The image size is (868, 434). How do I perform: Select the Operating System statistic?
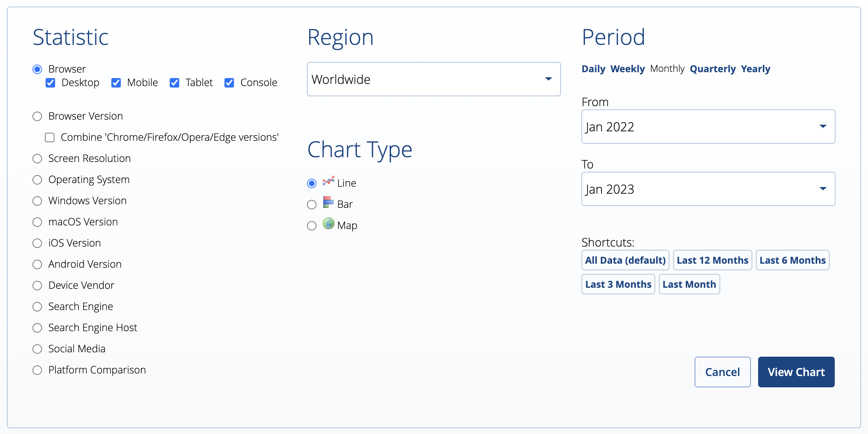37,180
